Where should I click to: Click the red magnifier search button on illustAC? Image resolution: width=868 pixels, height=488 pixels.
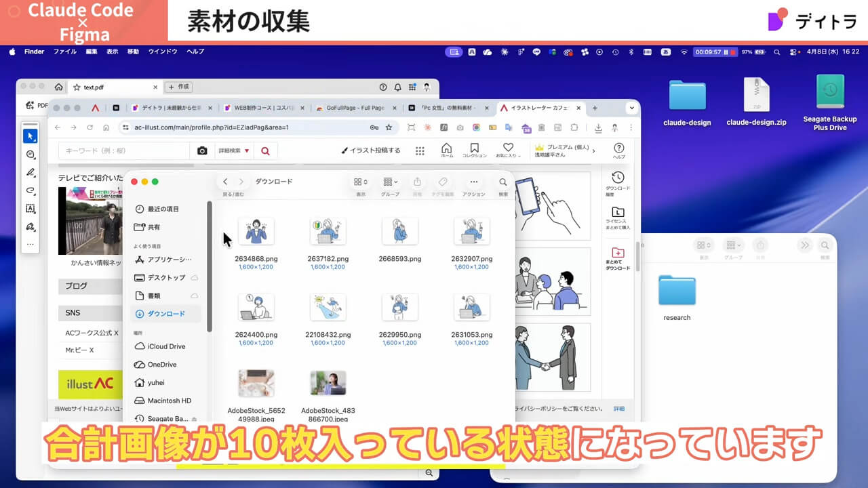coord(266,150)
